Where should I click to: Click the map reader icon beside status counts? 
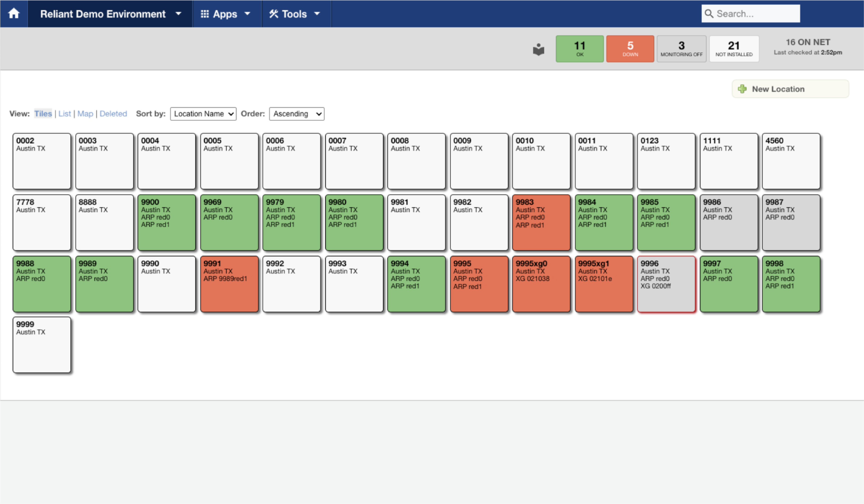538,49
